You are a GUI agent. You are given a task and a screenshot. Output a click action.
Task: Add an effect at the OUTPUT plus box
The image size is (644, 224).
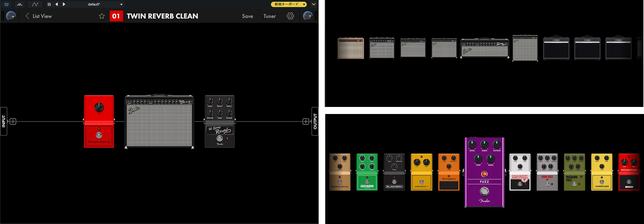(x=305, y=122)
